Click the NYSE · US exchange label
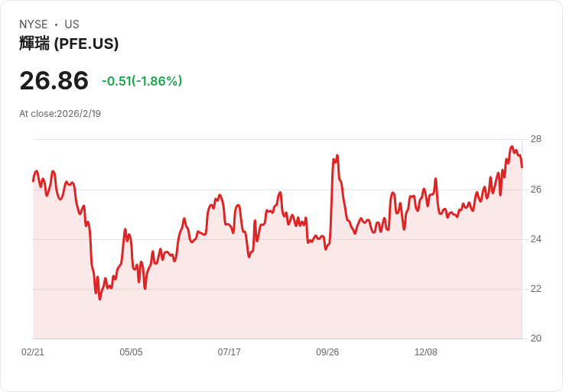Screen dimensions: 563x392 (49, 24)
